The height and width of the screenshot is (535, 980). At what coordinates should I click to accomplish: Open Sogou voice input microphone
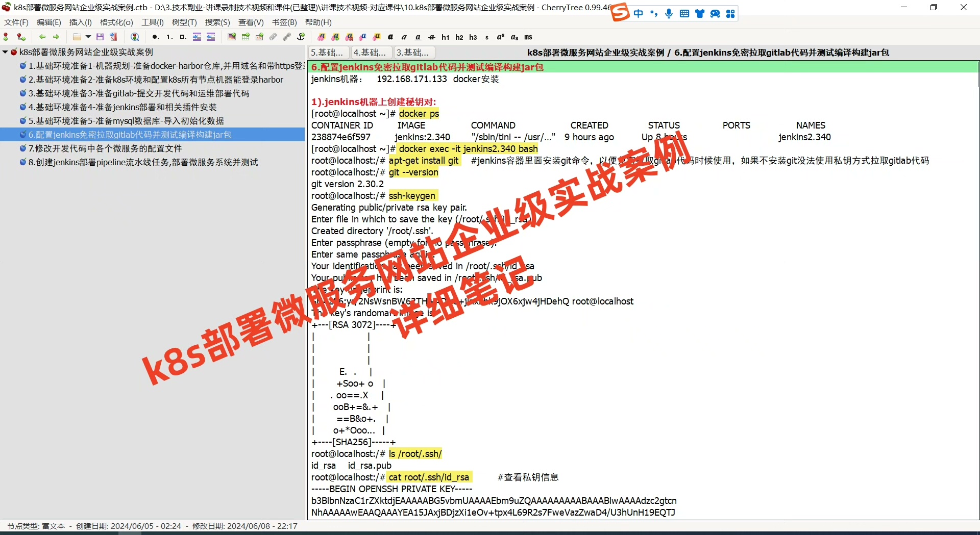coord(669,14)
